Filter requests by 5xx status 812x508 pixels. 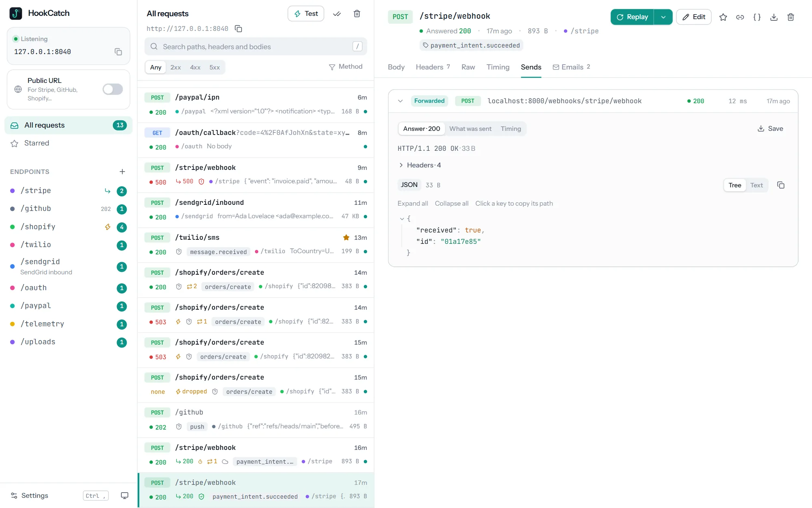pyautogui.click(x=214, y=67)
